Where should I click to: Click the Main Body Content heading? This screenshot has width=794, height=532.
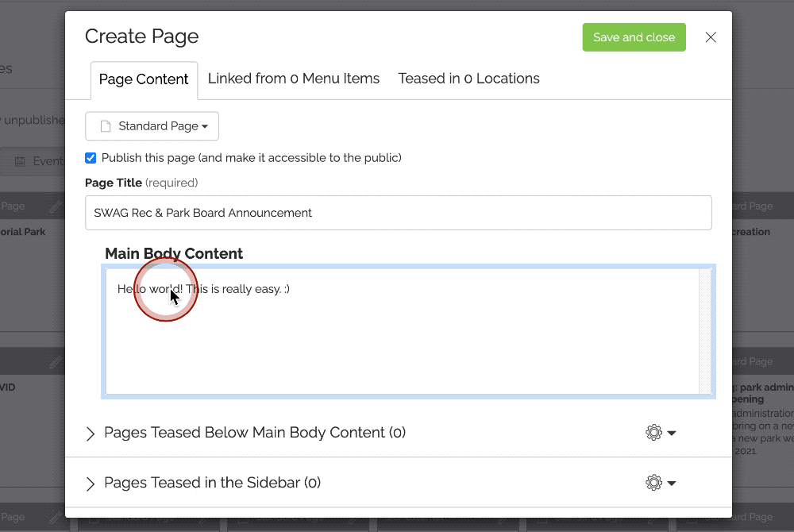(x=174, y=253)
